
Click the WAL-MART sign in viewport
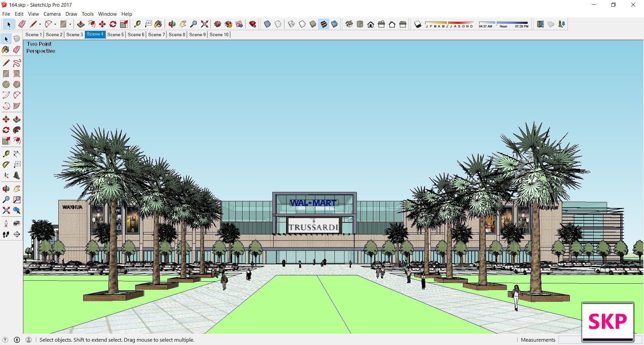click(314, 203)
